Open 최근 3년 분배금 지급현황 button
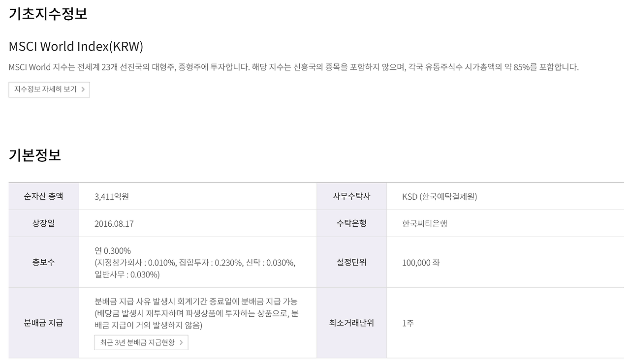The height and width of the screenshot is (364, 630). [x=141, y=342]
